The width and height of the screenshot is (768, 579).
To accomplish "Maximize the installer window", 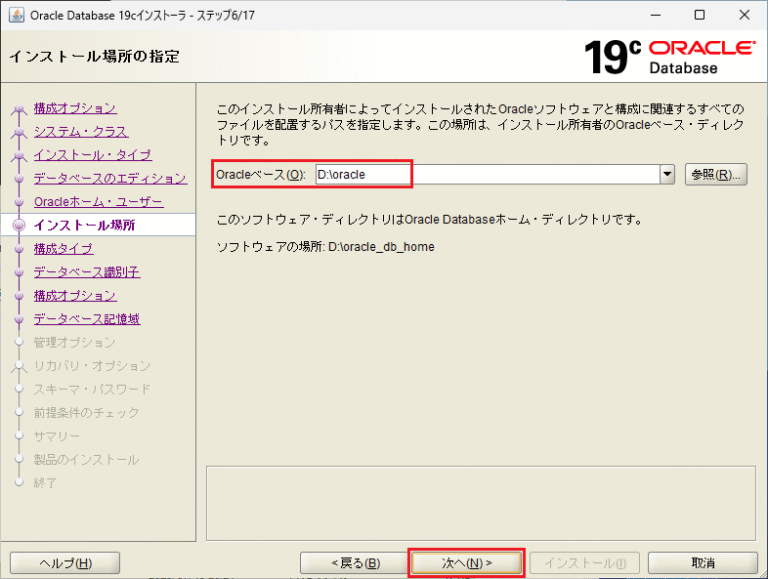I will click(700, 15).
